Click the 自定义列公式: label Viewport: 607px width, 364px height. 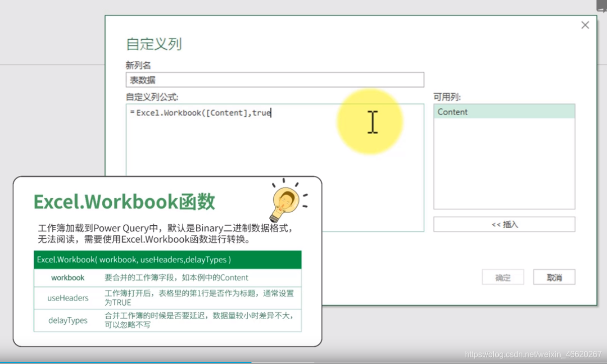tap(152, 97)
